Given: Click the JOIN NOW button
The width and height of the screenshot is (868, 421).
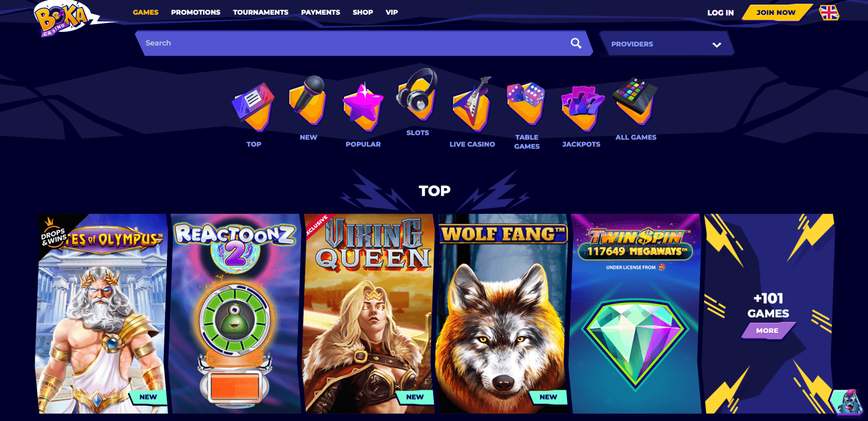Looking at the screenshot, I should pyautogui.click(x=776, y=12).
